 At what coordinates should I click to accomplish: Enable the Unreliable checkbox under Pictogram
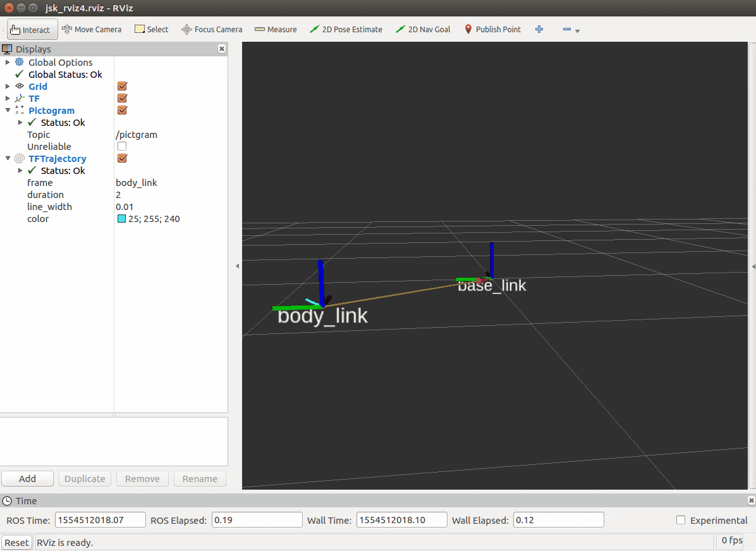[x=122, y=146]
